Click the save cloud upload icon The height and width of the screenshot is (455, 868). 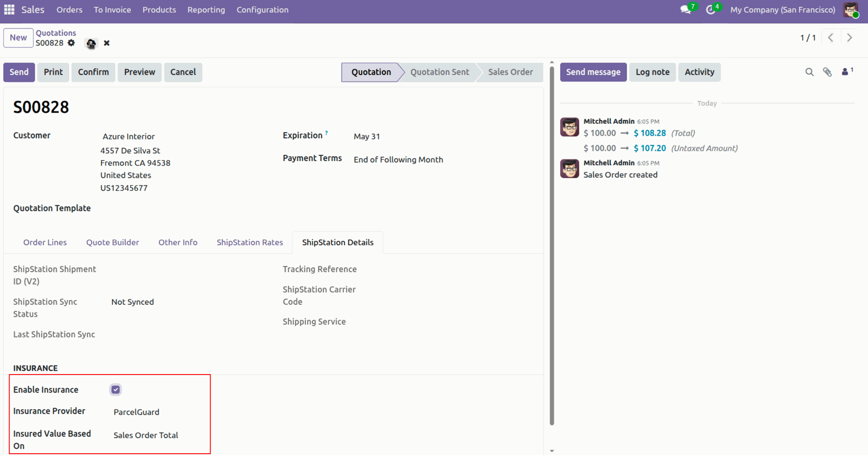[x=91, y=43]
